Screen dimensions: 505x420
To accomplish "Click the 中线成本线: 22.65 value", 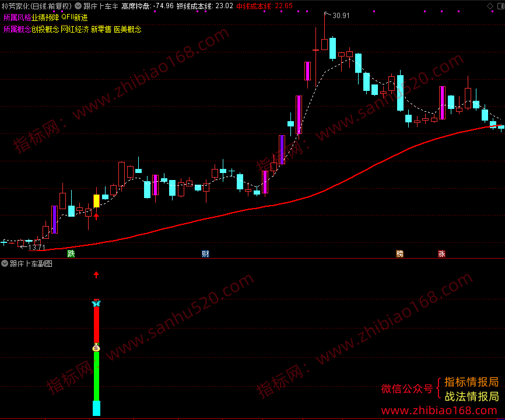I will [x=264, y=6].
